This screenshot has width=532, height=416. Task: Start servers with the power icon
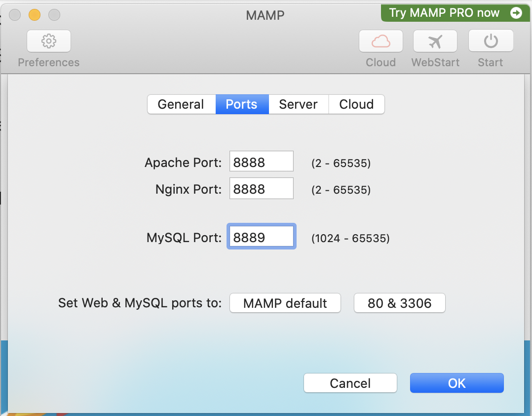[491, 41]
